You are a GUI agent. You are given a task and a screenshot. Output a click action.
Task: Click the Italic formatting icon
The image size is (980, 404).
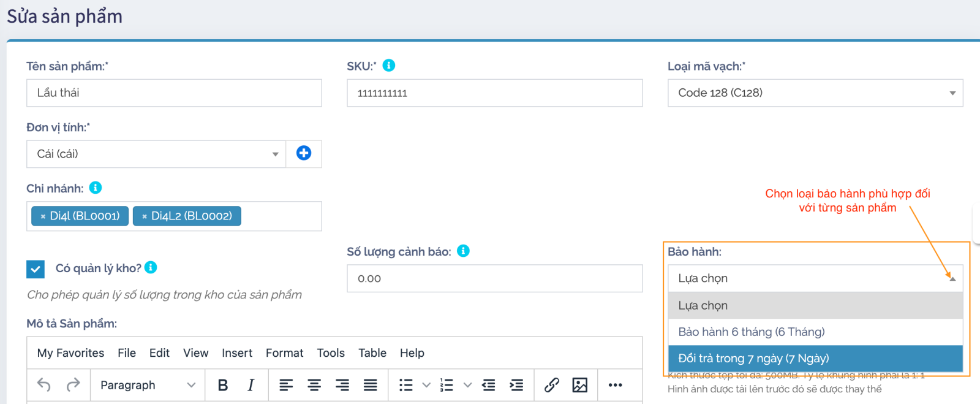(x=251, y=385)
